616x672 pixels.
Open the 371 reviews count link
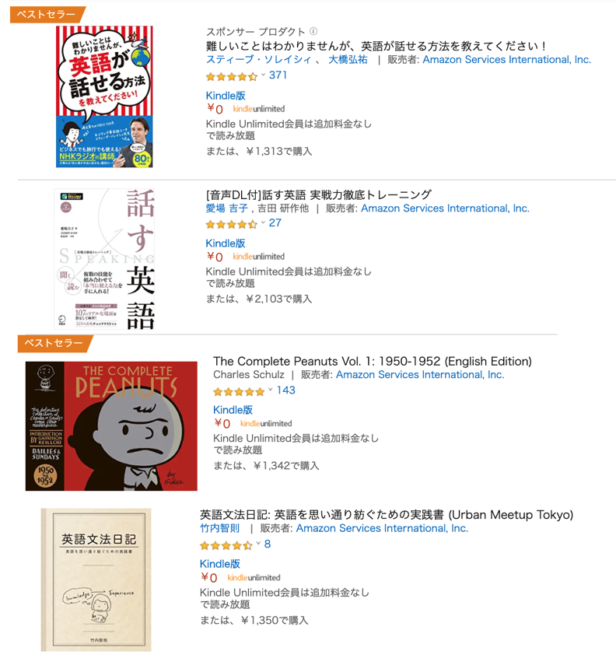pyautogui.click(x=278, y=75)
